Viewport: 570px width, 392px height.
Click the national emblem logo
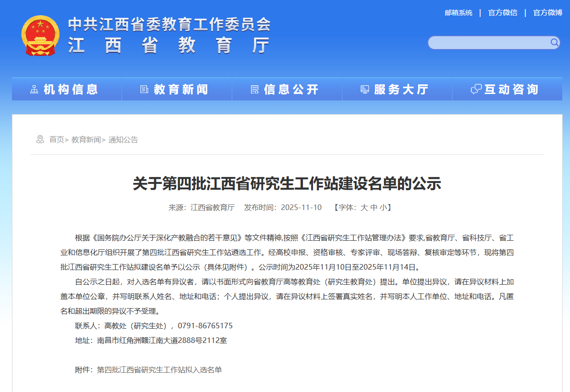pyautogui.click(x=40, y=35)
